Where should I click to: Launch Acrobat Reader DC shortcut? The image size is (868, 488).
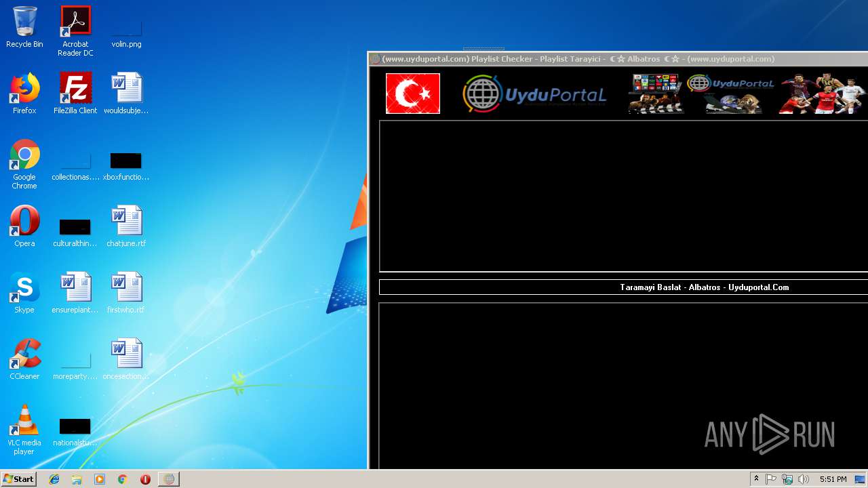tap(75, 31)
